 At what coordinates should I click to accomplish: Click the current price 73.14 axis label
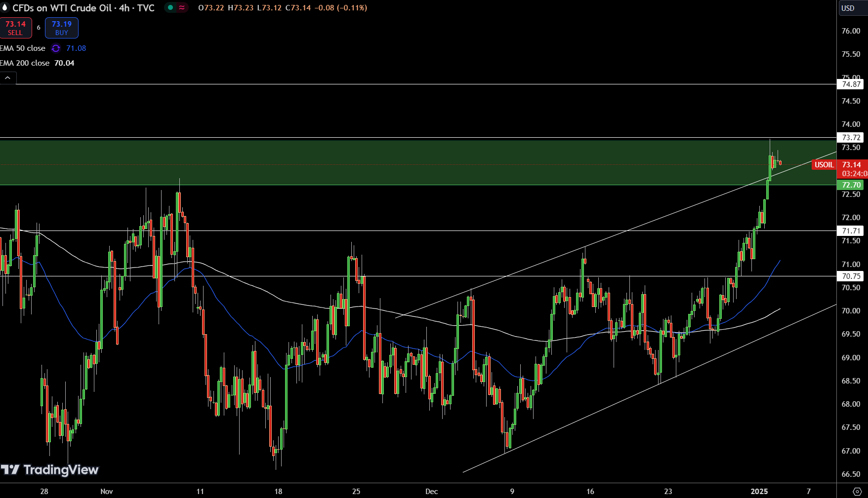(852, 165)
